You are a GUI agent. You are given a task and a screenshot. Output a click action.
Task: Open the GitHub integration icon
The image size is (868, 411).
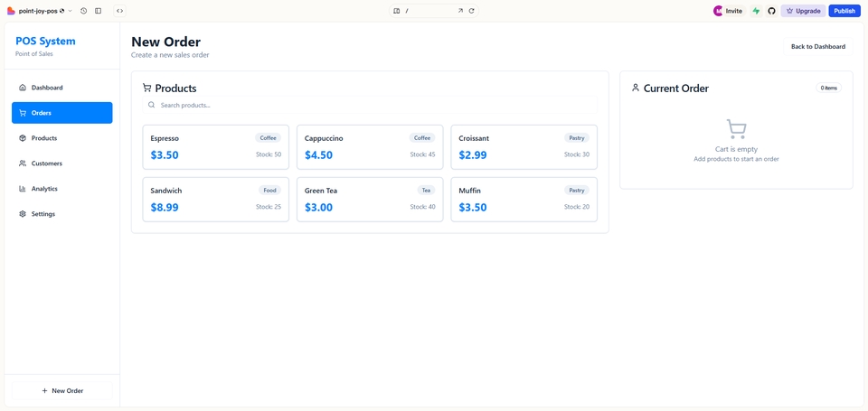[x=771, y=11]
